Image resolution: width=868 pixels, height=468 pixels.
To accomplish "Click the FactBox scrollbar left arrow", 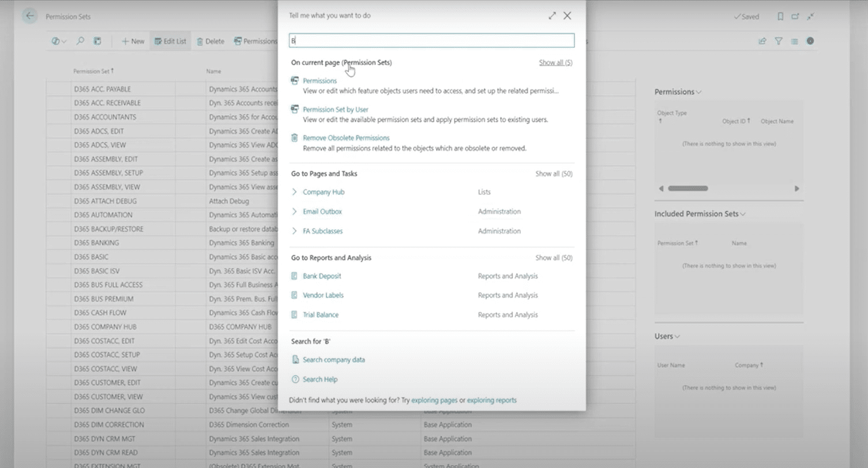I will (x=661, y=188).
